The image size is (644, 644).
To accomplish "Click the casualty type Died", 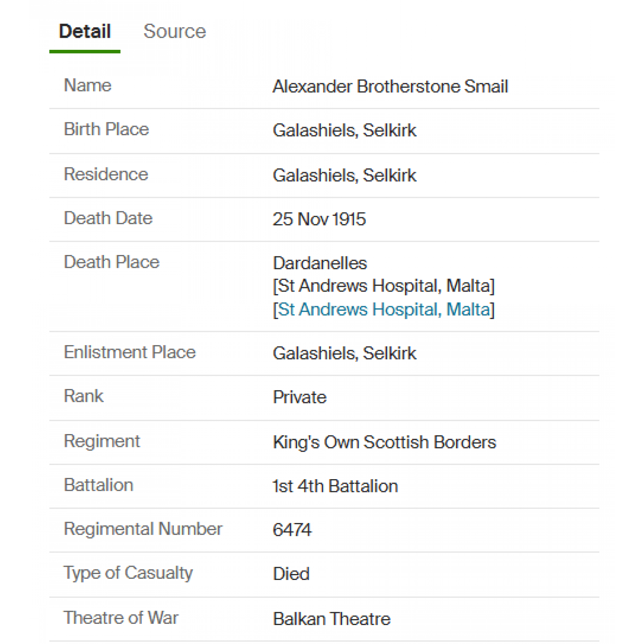I will tap(292, 574).
